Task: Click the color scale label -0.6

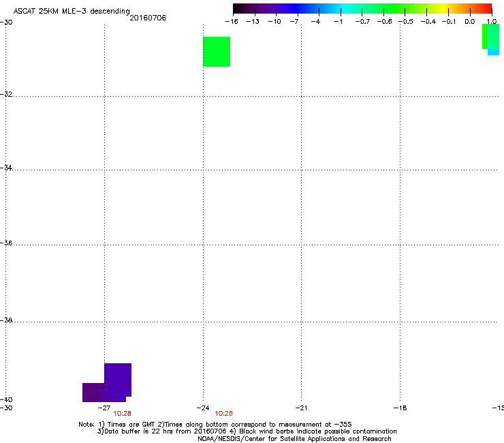Action: (x=384, y=22)
